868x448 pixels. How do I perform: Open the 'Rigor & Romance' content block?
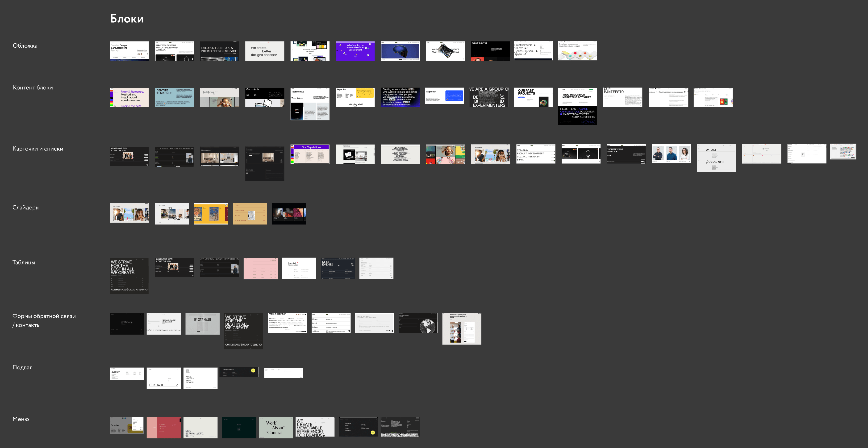129,97
